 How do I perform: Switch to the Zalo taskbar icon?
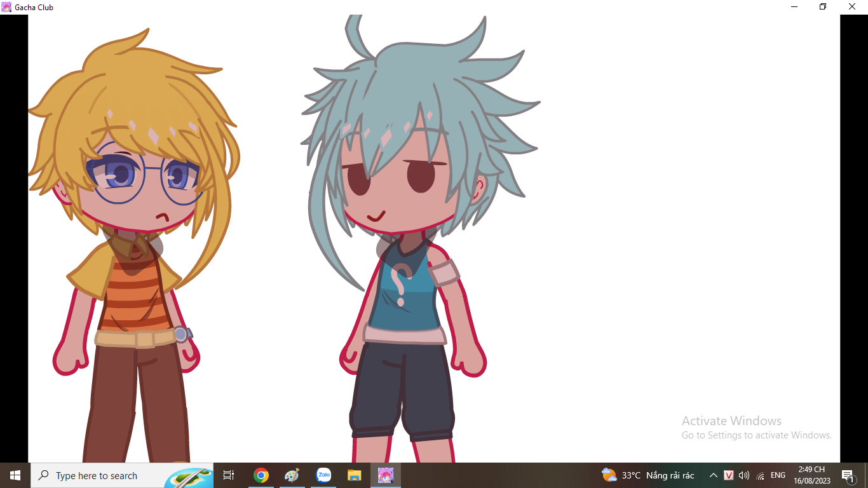pos(323,475)
